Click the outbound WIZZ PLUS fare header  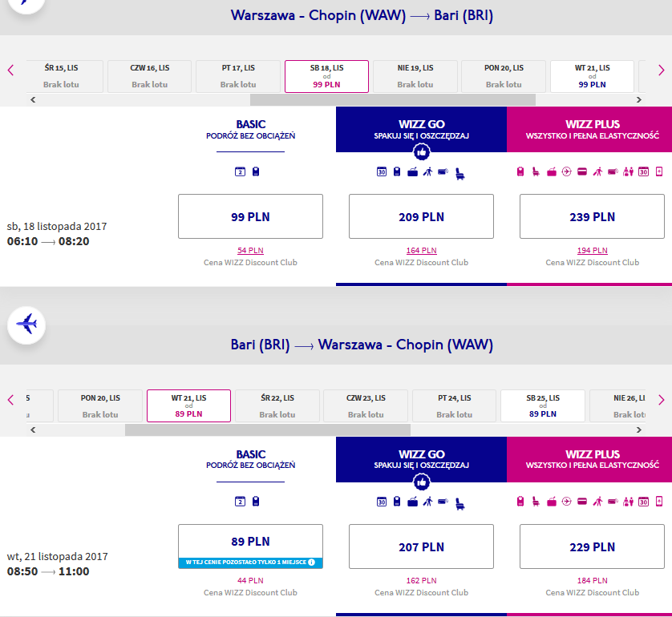pos(589,129)
